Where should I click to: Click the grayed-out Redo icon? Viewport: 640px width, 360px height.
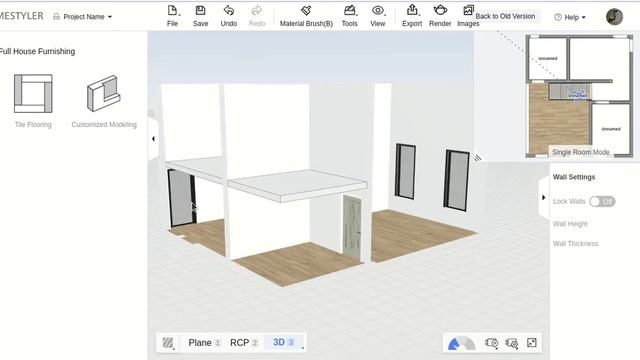pyautogui.click(x=257, y=11)
